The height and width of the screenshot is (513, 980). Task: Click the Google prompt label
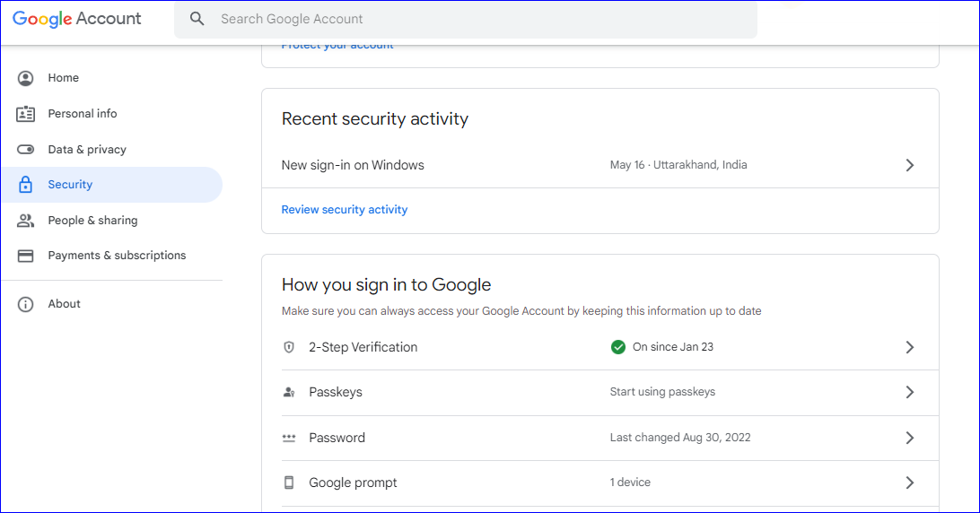[353, 483]
